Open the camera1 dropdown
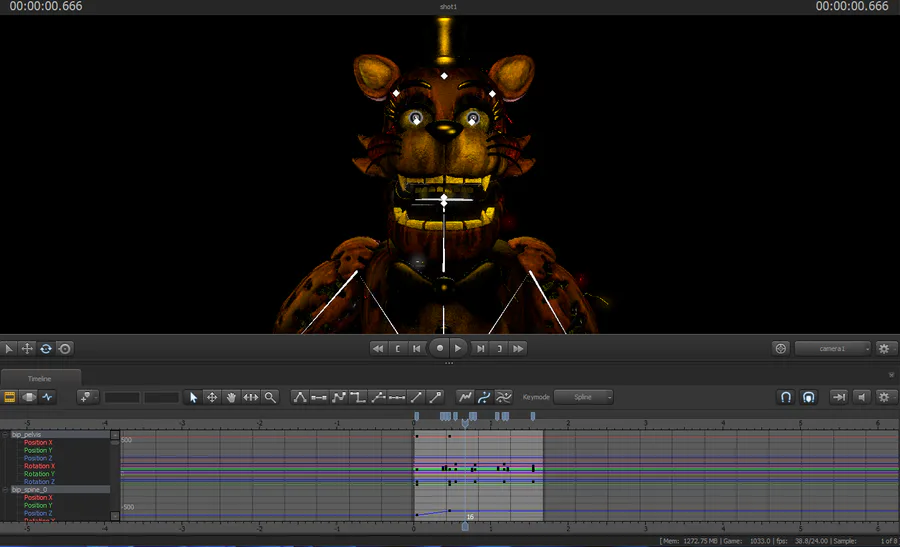Viewport: 900px width, 547px height. point(832,348)
